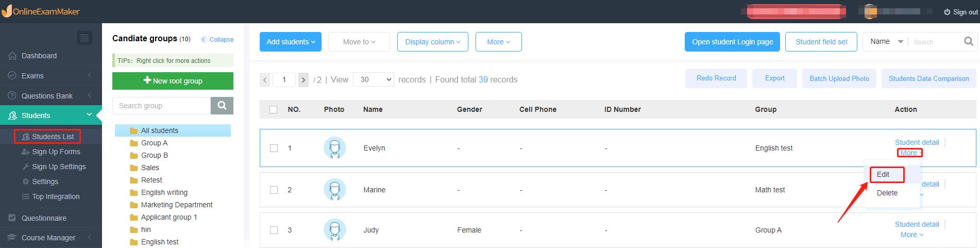Viewport: 980px width, 248px height.
Task: Check the checkbox for Marine's row
Action: click(x=274, y=190)
